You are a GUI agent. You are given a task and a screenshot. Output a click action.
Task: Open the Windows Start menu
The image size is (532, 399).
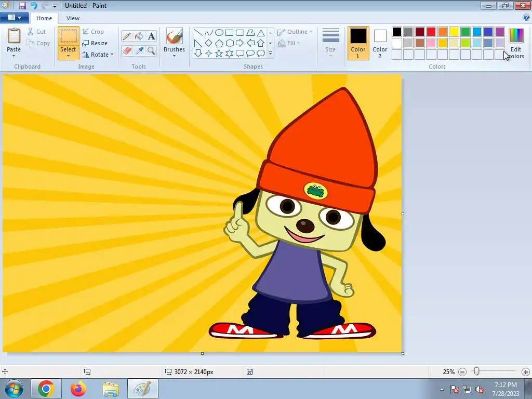coord(14,389)
